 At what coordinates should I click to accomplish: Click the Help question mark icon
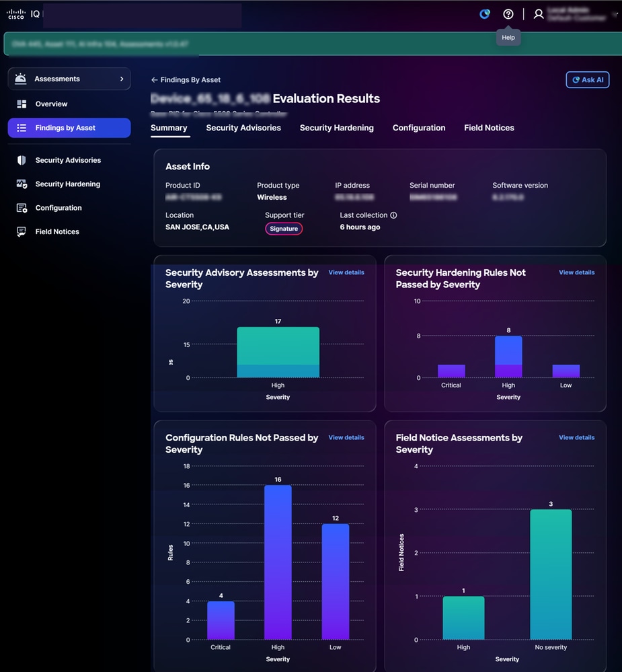(x=508, y=14)
